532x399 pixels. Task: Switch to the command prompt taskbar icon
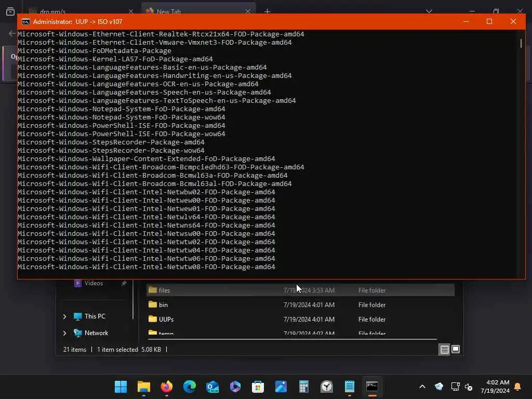pyautogui.click(x=372, y=387)
